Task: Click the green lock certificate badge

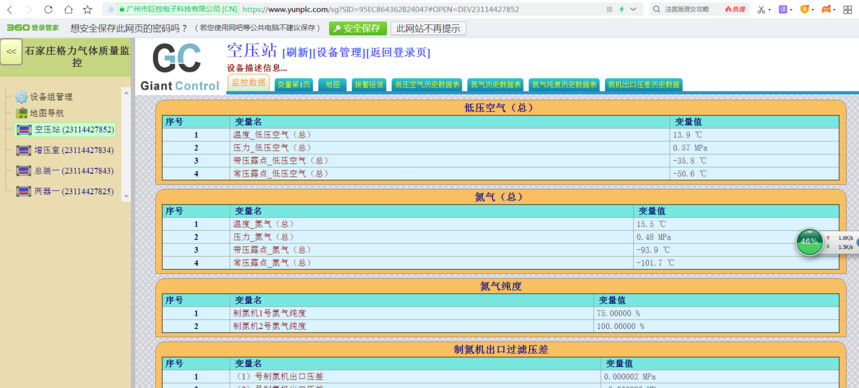Action: click(177, 9)
